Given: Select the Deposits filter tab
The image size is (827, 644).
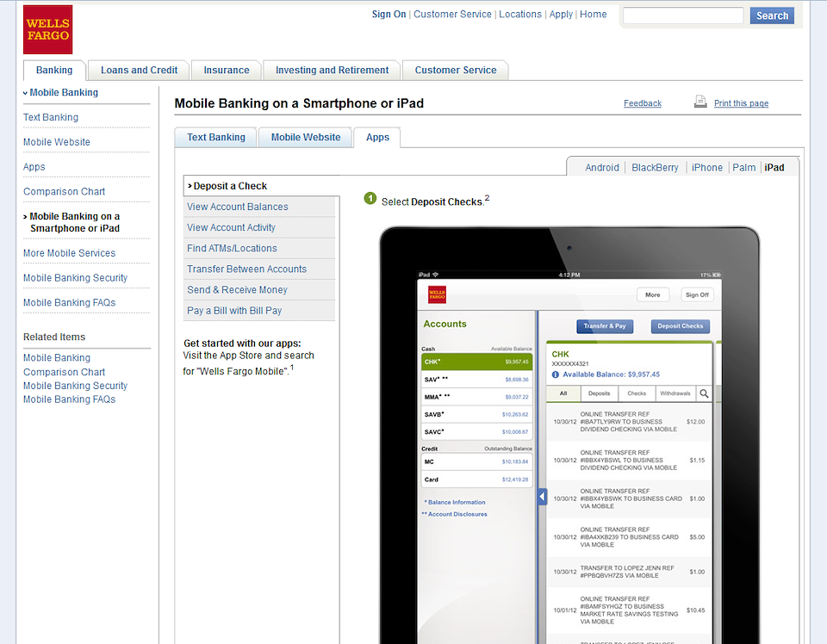Looking at the screenshot, I should click(x=600, y=393).
